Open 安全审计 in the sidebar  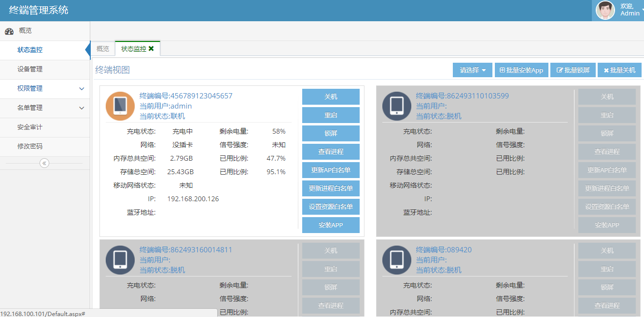(x=30, y=127)
